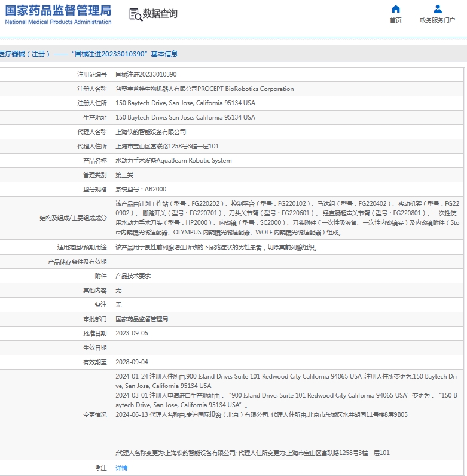Open the 详情 link at bottom
The image size is (467, 476).
click(121, 468)
